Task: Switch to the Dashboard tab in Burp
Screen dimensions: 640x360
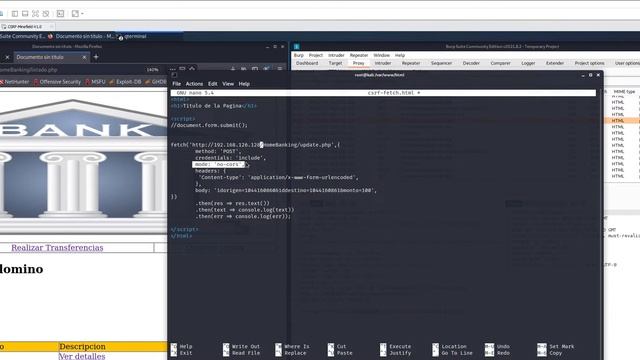Action: tap(307, 63)
